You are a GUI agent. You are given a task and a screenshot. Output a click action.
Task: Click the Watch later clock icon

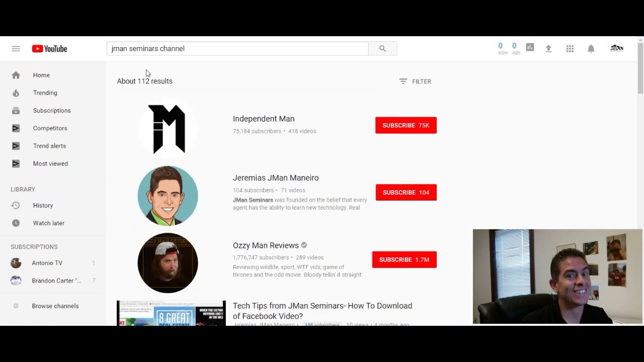(x=16, y=223)
